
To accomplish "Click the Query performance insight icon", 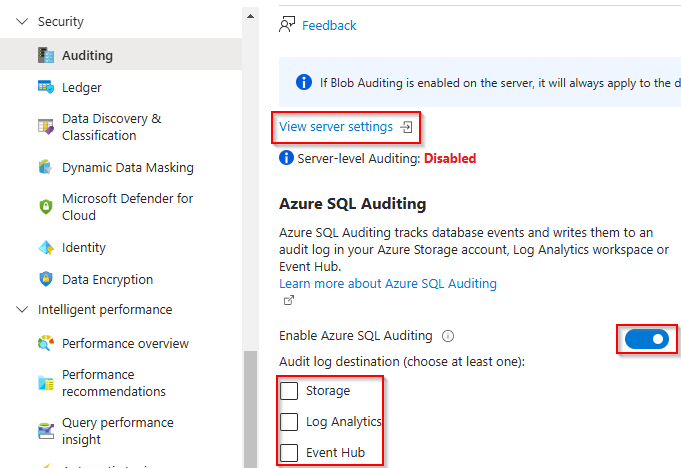I will click(46, 431).
